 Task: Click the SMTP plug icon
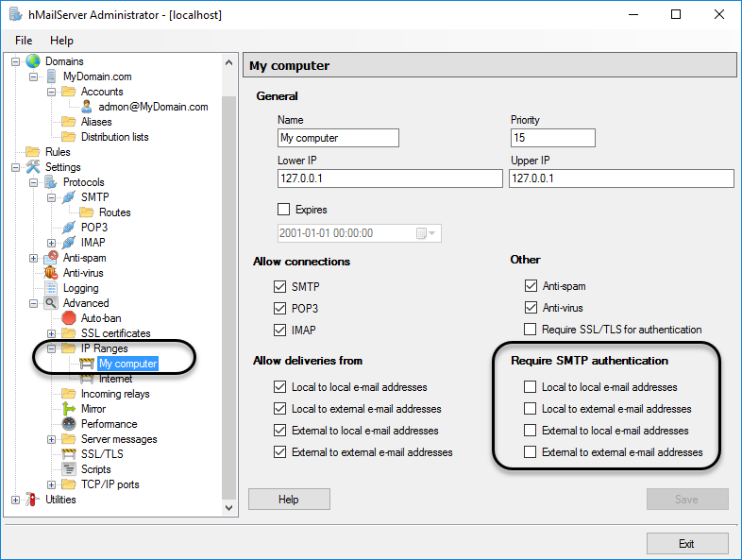[69, 197]
